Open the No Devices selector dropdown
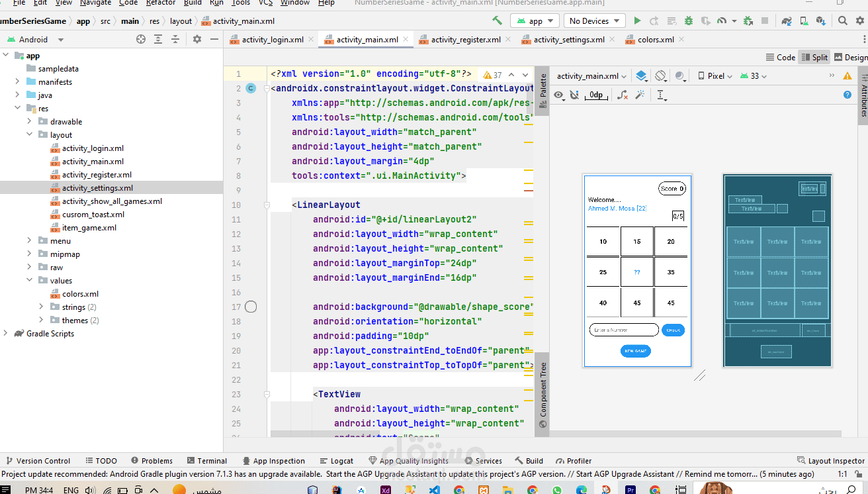 coord(595,21)
